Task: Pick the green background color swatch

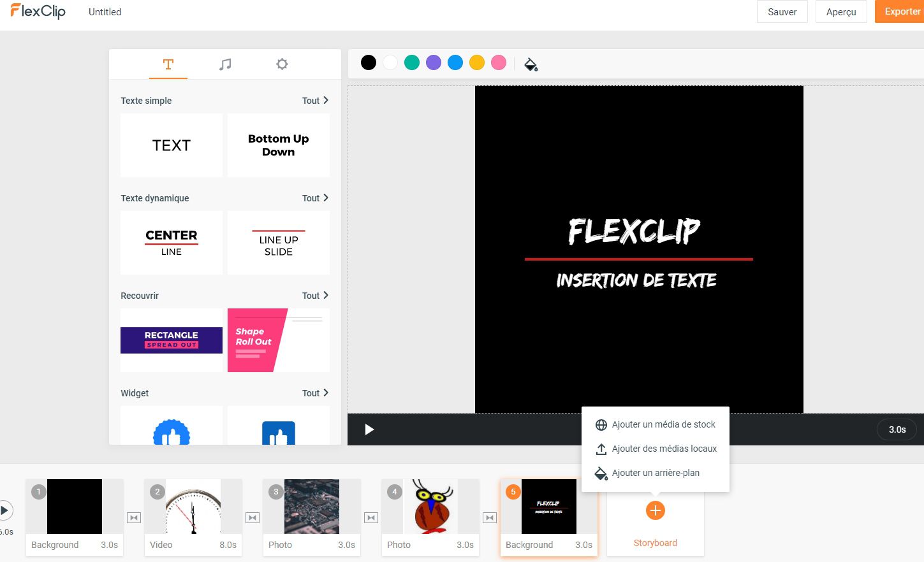Action: click(412, 62)
